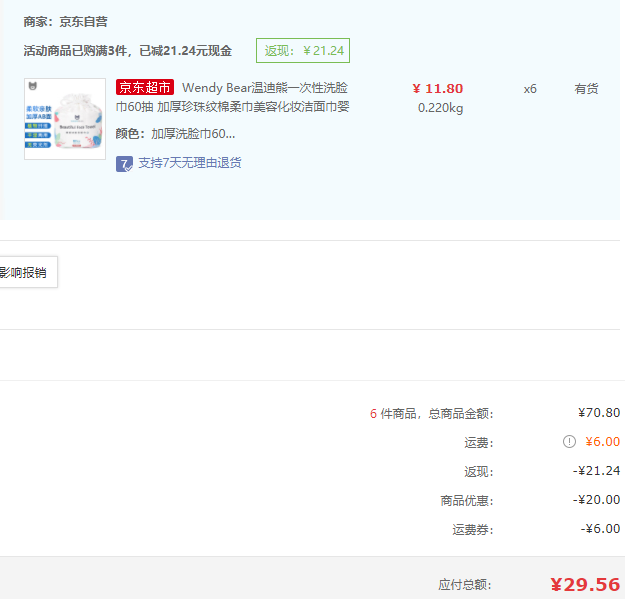Open the Wendy Bear product title link
Screen dimensions: 625x599
click(232, 97)
